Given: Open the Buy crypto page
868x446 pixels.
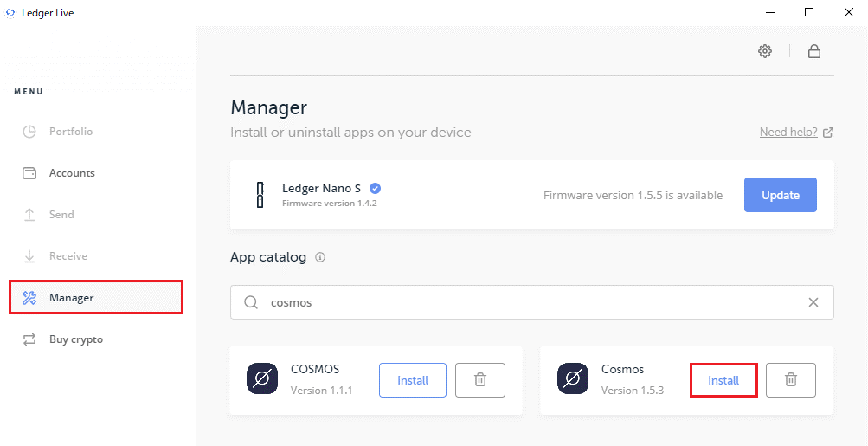Looking at the screenshot, I should 75,339.
